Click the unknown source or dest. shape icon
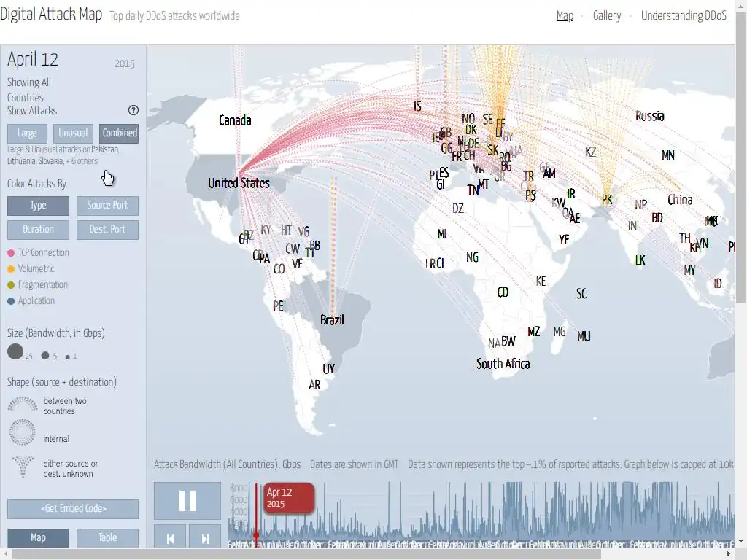This screenshot has height=560, width=747. tap(23, 467)
